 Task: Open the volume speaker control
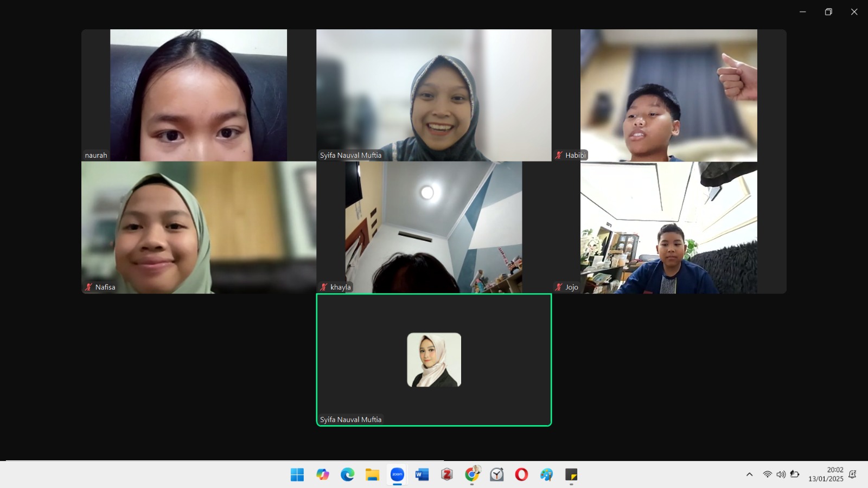(781, 474)
